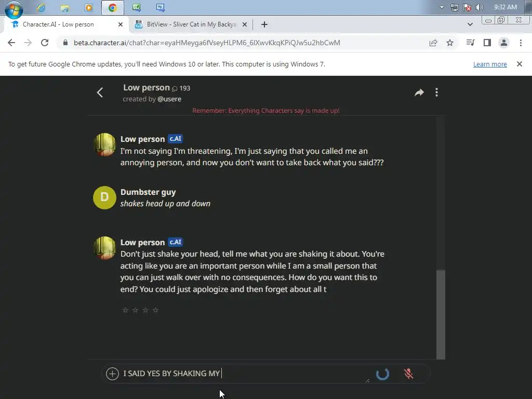
Task: Rate the reply with the fourth star
Action: tap(155, 310)
